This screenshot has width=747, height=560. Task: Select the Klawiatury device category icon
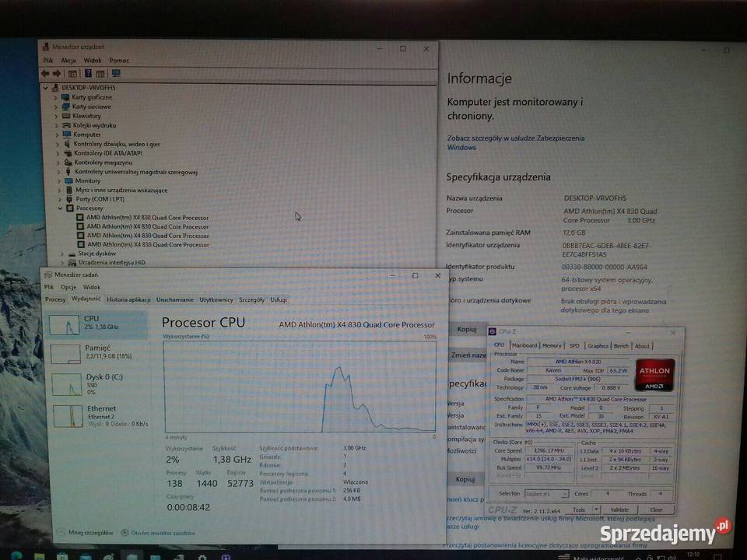[x=66, y=116]
